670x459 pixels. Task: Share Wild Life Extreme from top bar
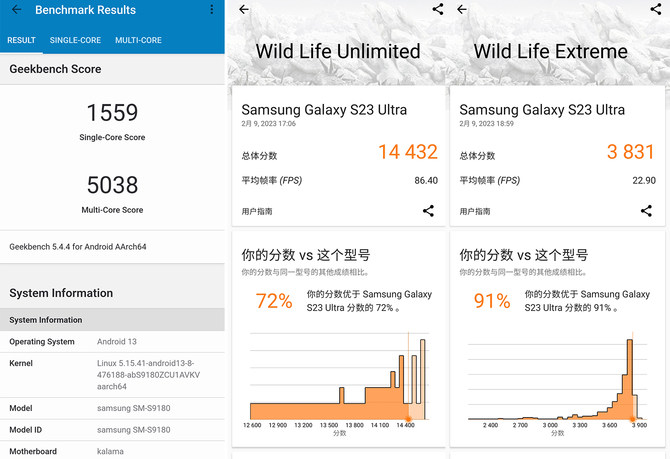[656, 9]
